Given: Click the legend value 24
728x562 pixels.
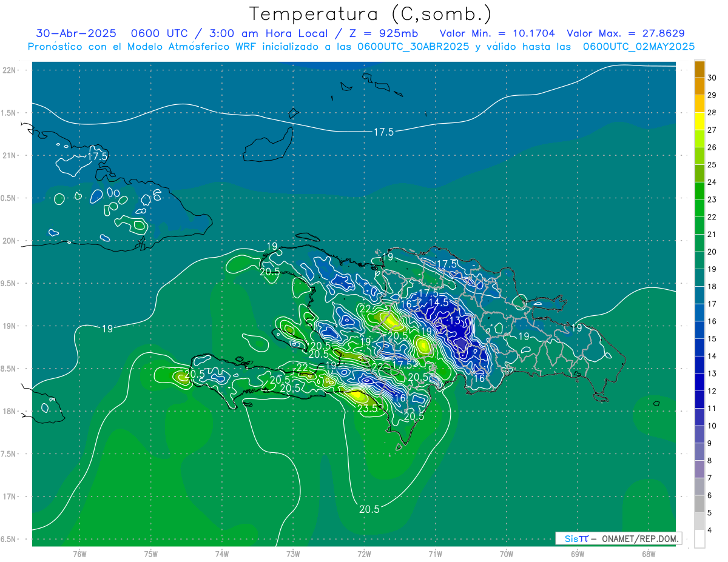Looking at the screenshot, I should pyautogui.click(x=712, y=182).
